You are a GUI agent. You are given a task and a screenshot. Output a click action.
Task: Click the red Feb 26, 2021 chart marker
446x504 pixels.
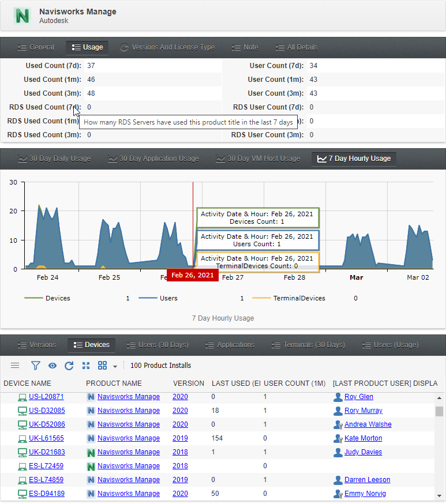(193, 275)
